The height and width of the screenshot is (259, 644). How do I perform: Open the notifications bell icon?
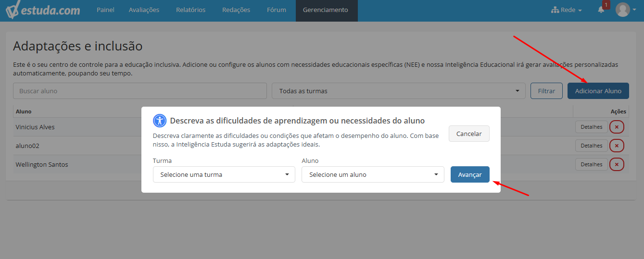(601, 10)
